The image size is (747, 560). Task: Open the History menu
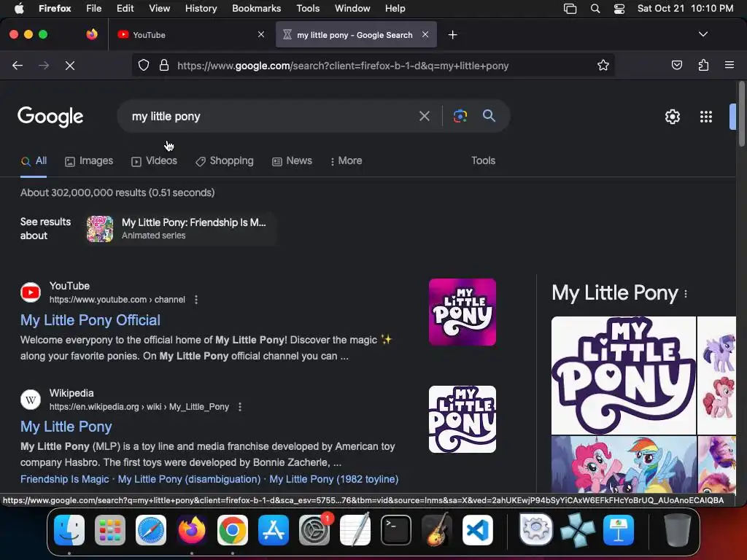pyautogui.click(x=201, y=9)
